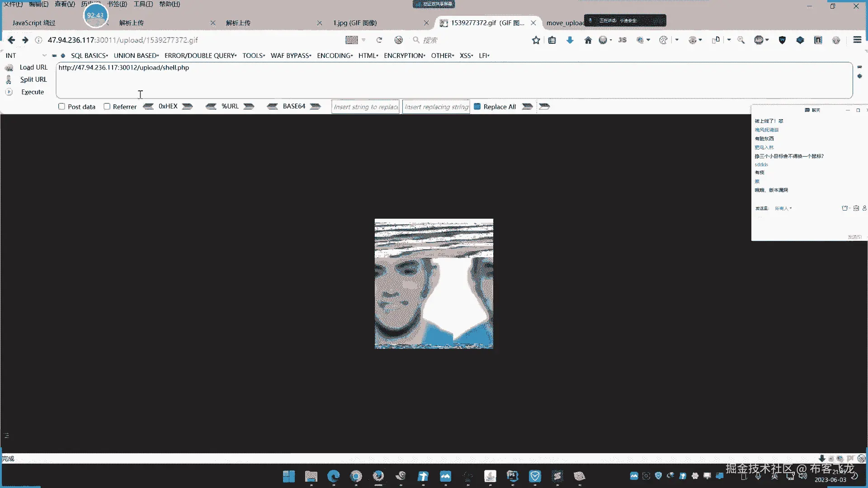This screenshot has width=868, height=488.
Task: Enable the Post data checkbox
Action: click(61, 107)
